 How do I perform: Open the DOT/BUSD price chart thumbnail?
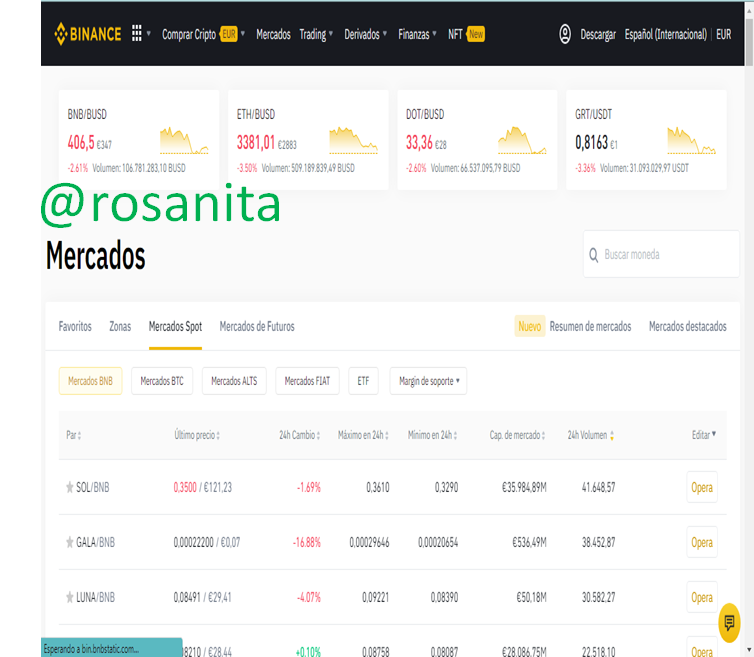pyautogui.click(x=522, y=140)
